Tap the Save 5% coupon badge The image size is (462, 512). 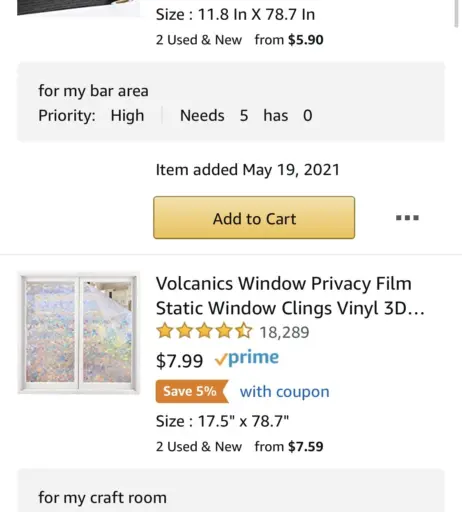tap(192, 391)
